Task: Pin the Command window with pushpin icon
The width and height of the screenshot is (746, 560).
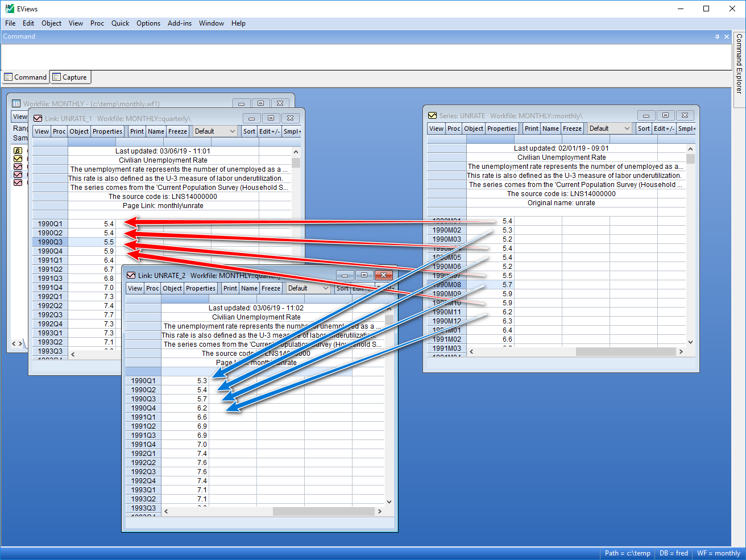Action: 717,36
